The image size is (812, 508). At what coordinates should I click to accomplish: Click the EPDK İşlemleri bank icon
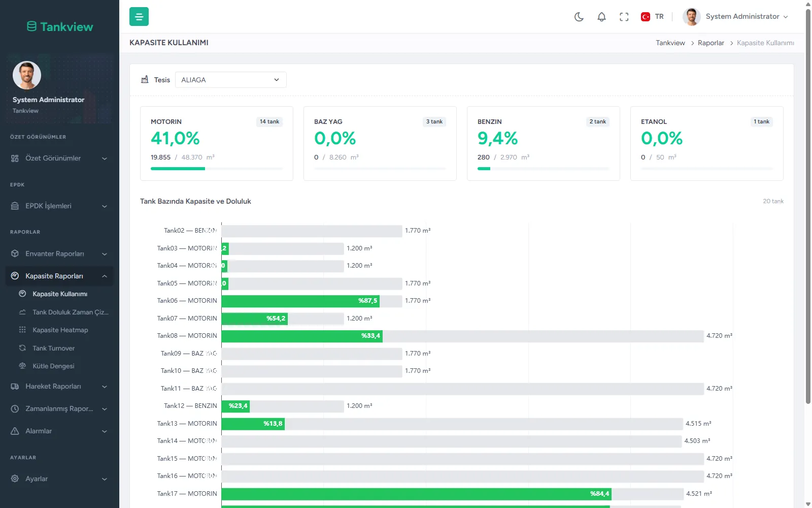[15, 206]
